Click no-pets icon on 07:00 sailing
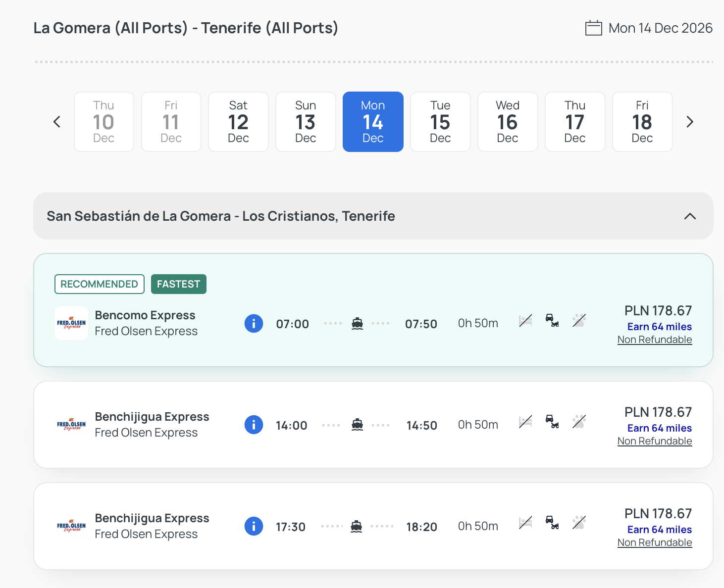The height and width of the screenshot is (588, 724). click(579, 321)
